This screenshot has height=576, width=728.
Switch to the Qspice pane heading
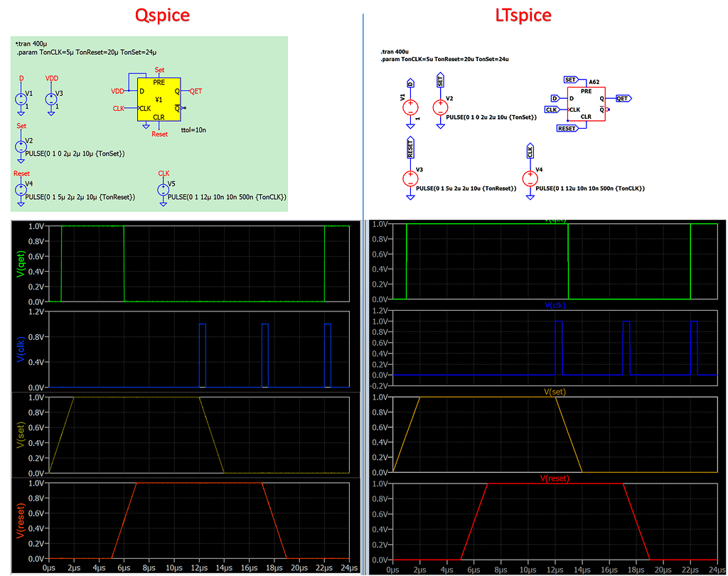161,15
